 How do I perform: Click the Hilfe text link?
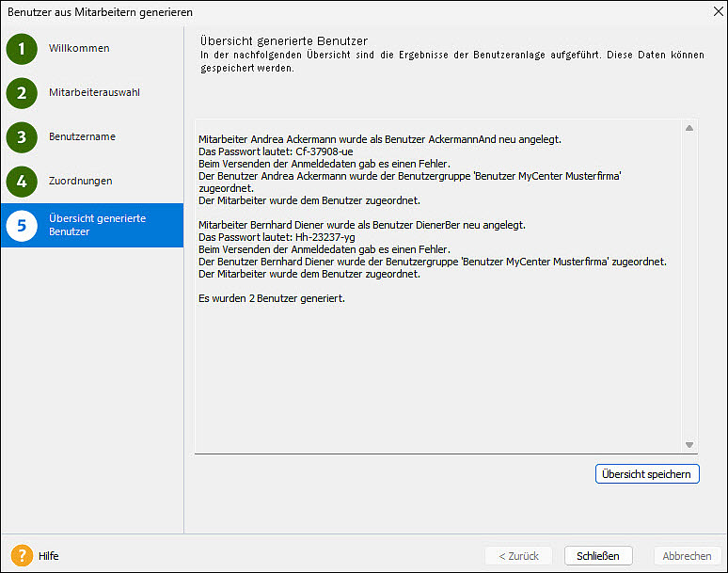(x=49, y=556)
